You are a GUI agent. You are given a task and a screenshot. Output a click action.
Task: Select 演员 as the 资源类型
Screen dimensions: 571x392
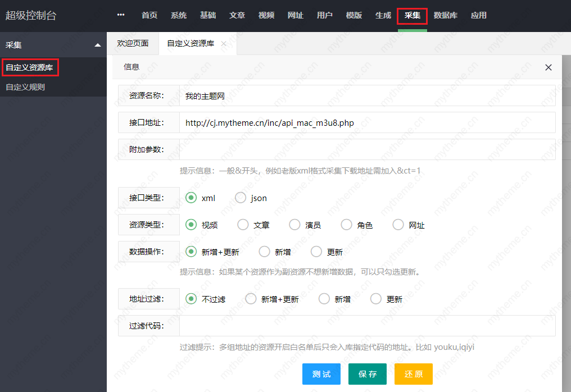294,224
